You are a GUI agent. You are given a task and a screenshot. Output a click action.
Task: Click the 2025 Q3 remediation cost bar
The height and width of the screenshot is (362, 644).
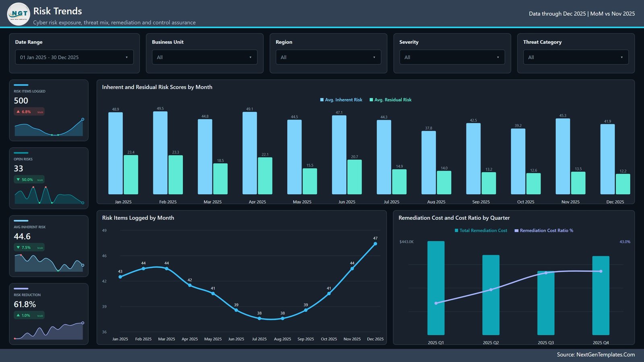[x=546, y=303]
